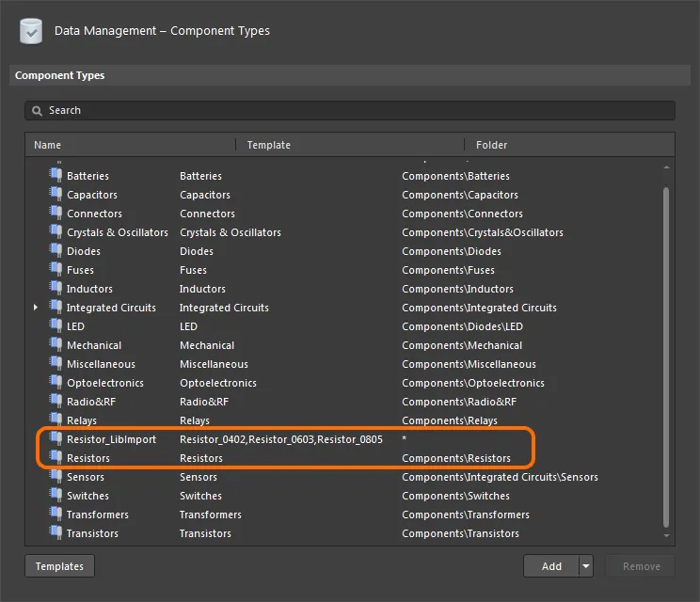Image resolution: width=700 pixels, height=602 pixels.
Task: Click the Folder column header
Action: pyautogui.click(x=491, y=145)
